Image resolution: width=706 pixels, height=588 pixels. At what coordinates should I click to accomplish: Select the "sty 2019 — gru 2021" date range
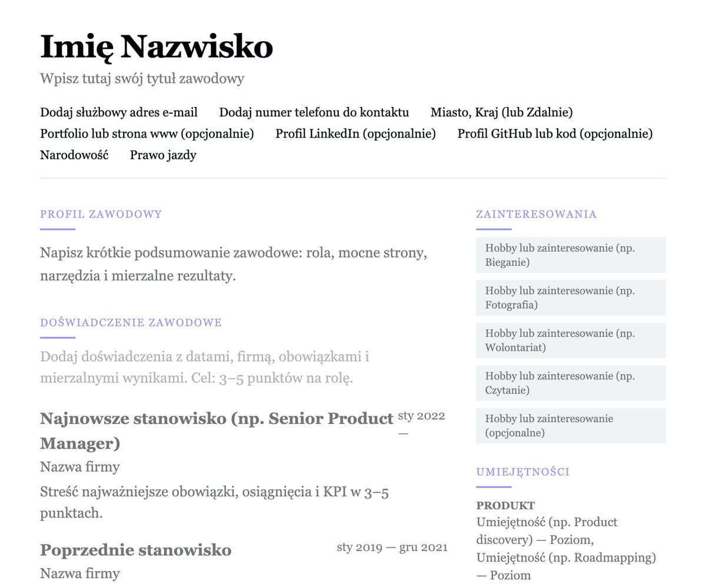[392, 547]
